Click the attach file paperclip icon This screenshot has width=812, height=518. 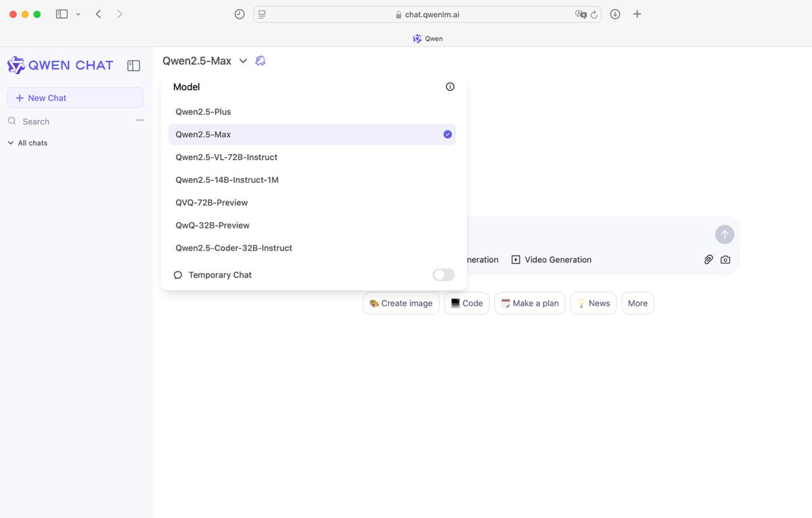pos(708,260)
